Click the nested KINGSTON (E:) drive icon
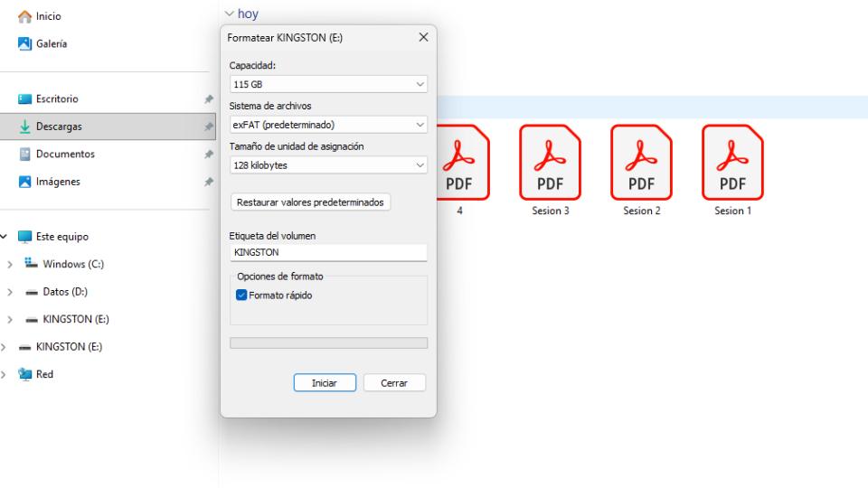The width and height of the screenshot is (868, 488). [x=32, y=320]
